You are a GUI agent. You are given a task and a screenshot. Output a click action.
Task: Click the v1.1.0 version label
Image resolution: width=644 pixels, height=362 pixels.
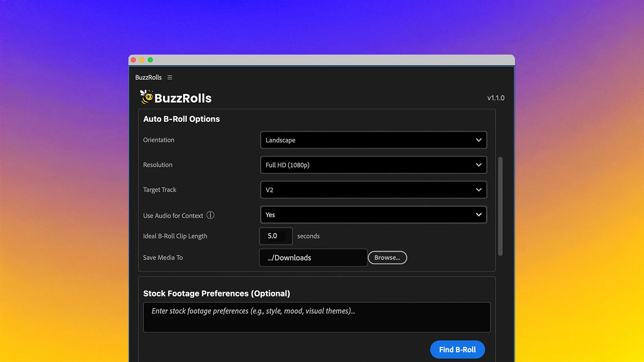(496, 98)
